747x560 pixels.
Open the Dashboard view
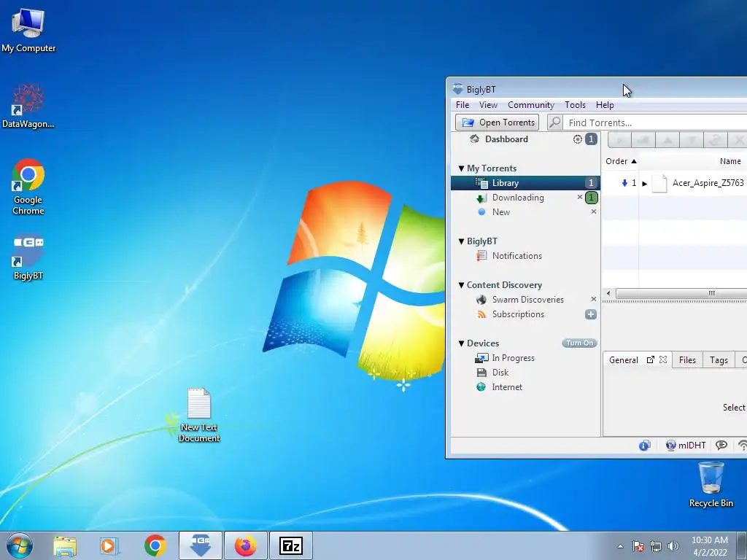(506, 139)
